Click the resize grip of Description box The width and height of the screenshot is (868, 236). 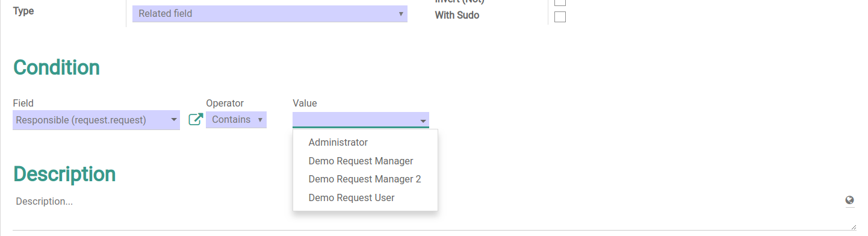click(853, 227)
